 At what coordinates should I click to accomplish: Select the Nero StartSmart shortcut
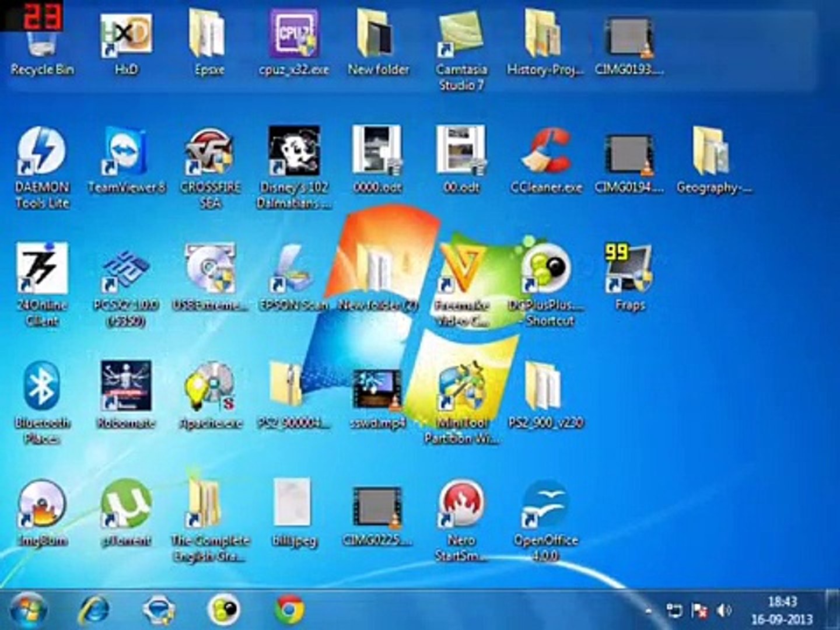point(461,521)
